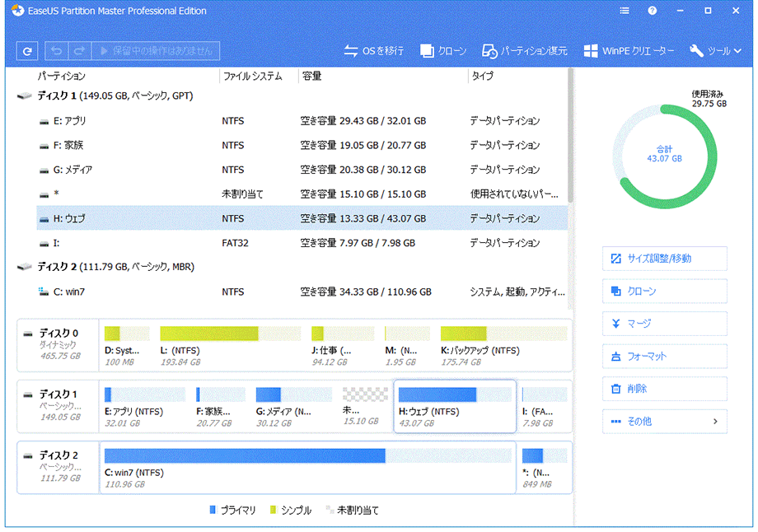Select ディスク 1 header row in list

point(292,96)
